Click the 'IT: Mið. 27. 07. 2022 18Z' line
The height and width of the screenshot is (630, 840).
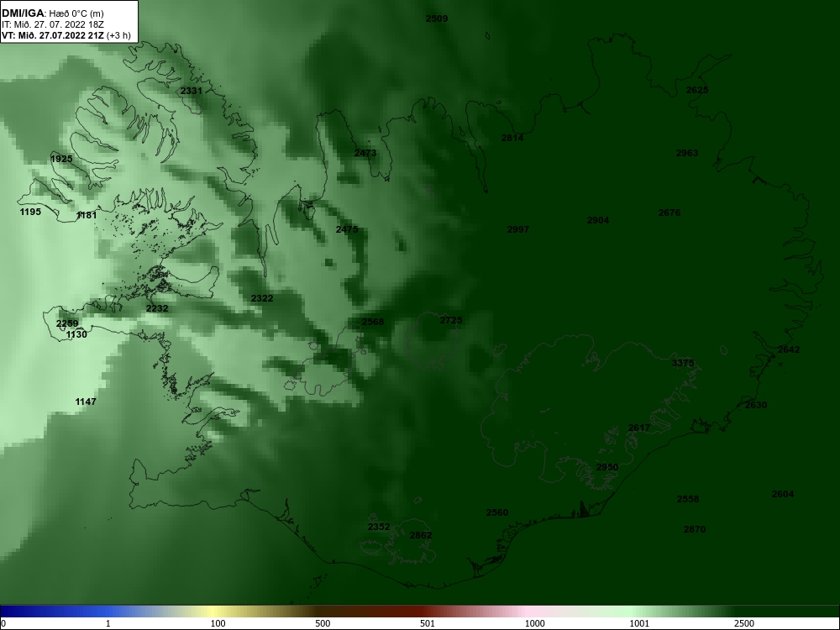coord(51,24)
